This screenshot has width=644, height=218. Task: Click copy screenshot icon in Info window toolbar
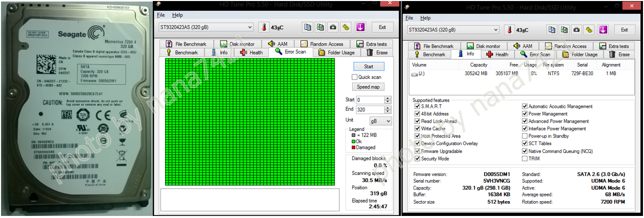565,30
